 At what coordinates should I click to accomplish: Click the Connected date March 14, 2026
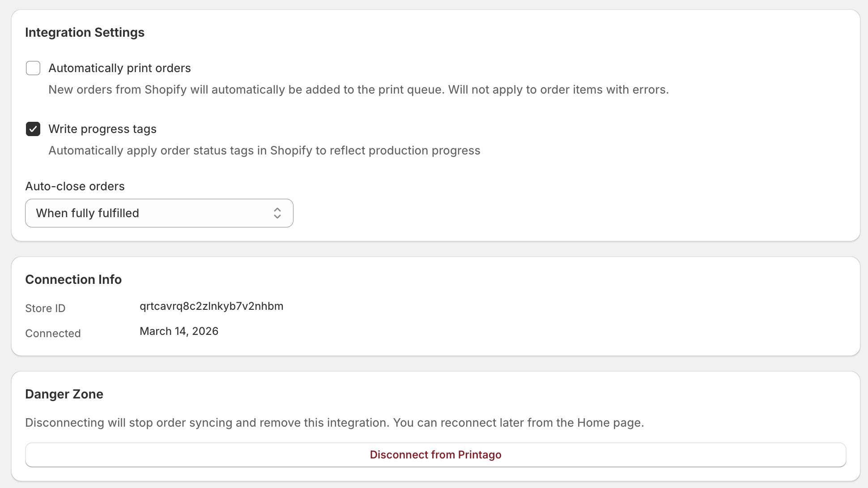point(179,331)
